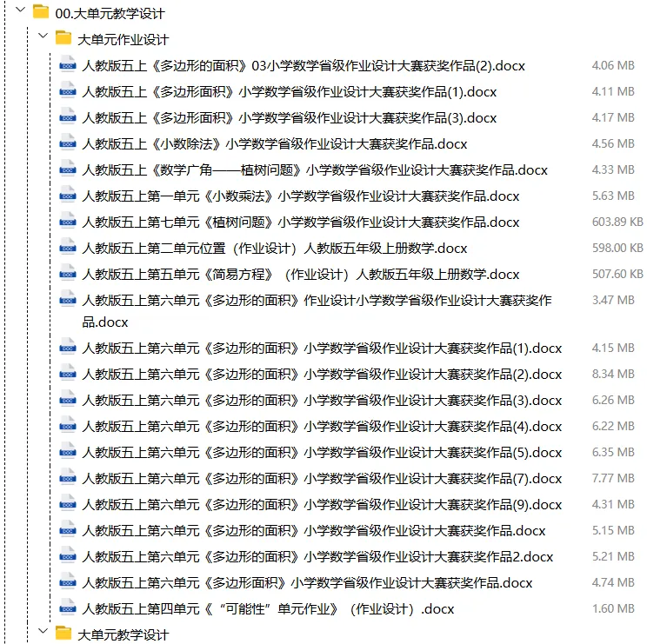Click docx icon of the 4.74 MB file
This screenshot has height=644, width=647.
point(68,581)
